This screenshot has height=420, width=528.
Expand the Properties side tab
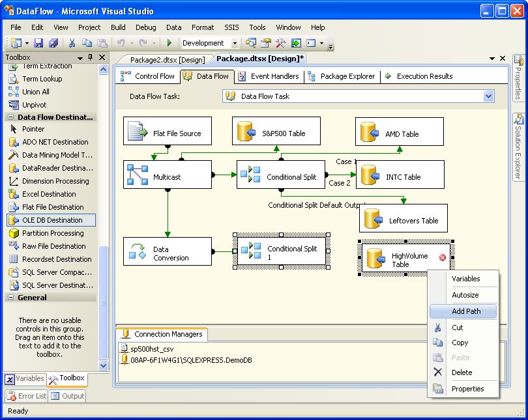pyautogui.click(x=518, y=78)
